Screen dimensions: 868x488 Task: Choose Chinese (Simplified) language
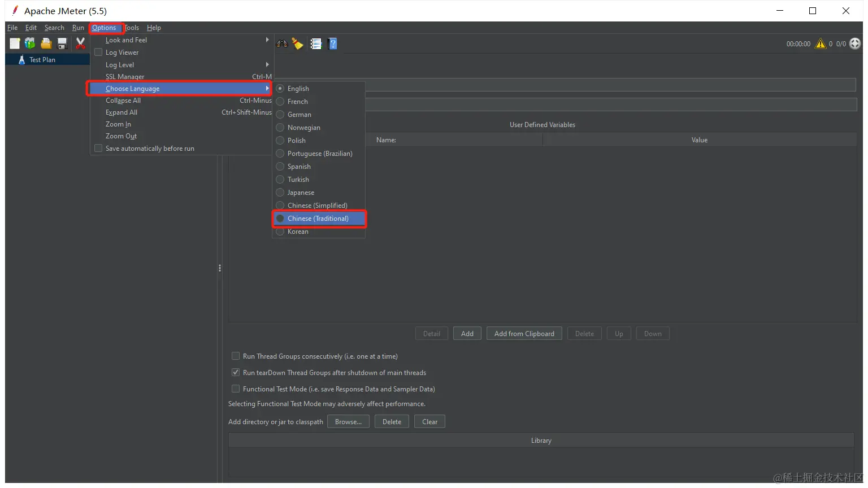(x=319, y=206)
